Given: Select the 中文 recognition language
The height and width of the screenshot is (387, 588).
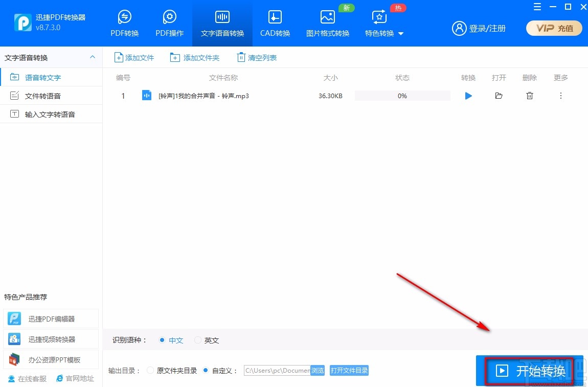Looking at the screenshot, I should click(x=171, y=340).
